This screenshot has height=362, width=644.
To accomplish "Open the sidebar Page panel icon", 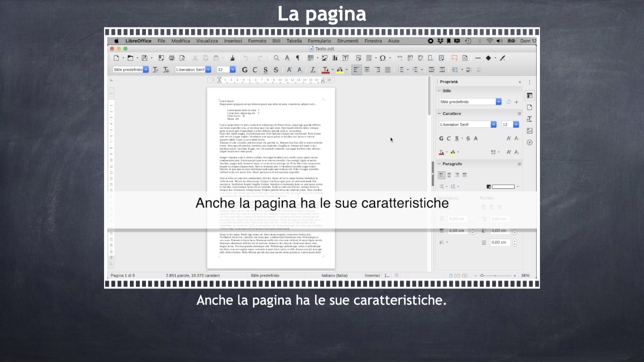I will (x=530, y=107).
